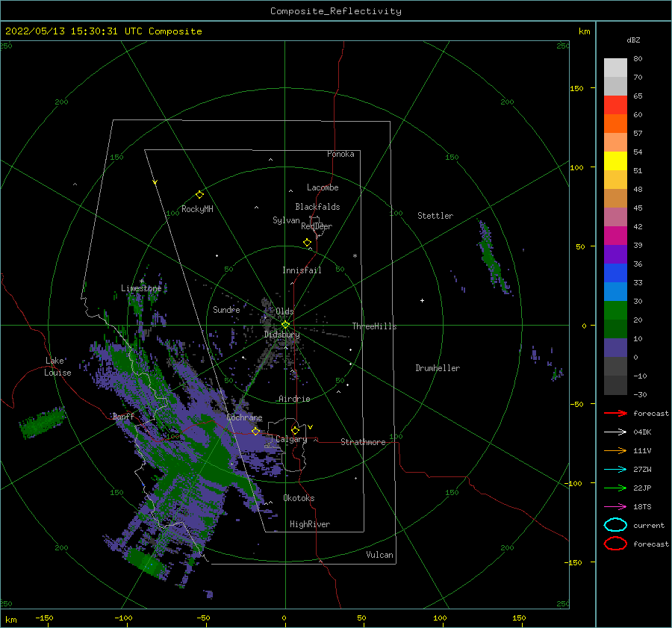The width and height of the screenshot is (672, 628).
Task: Click the Banff town label
Action: pos(123,416)
